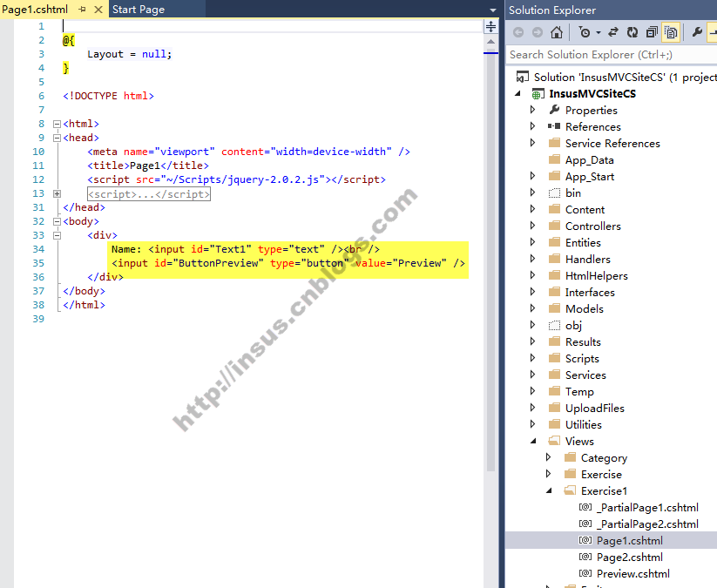Click the Handlers folder icon
This screenshot has width=717, height=588.
(x=554, y=259)
